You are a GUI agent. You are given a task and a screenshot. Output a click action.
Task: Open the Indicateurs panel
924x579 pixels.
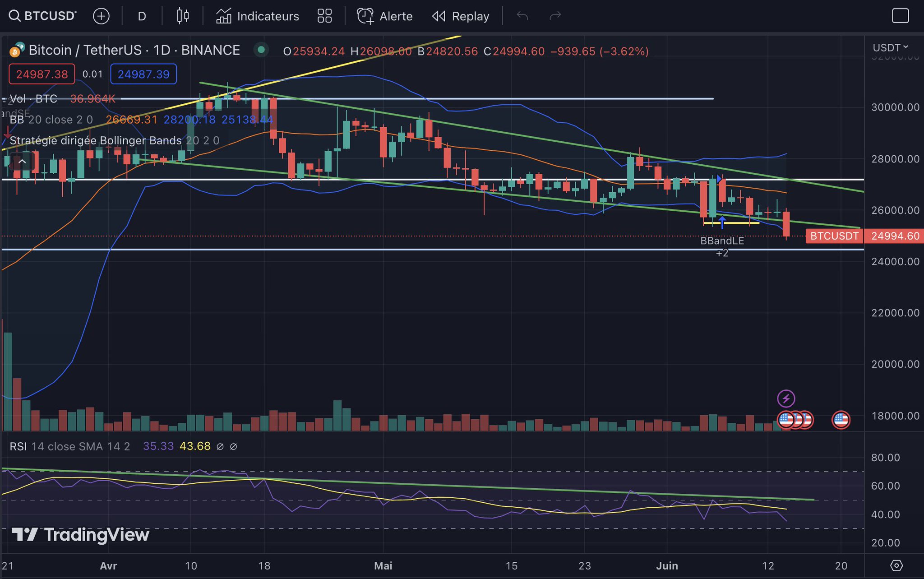(257, 17)
